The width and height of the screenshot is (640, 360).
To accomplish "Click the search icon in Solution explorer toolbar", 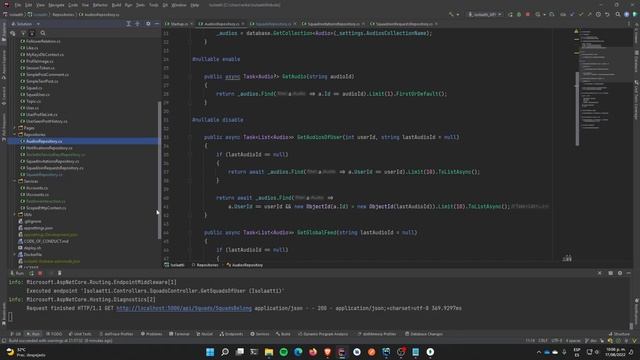I will point(43,33).
